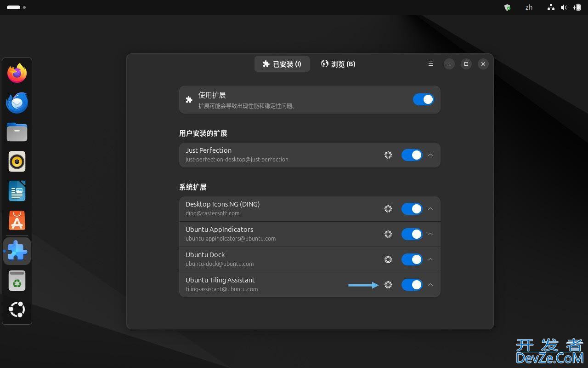Open Rhythmbox music player in dock
This screenshot has width=588, height=368.
click(x=17, y=161)
